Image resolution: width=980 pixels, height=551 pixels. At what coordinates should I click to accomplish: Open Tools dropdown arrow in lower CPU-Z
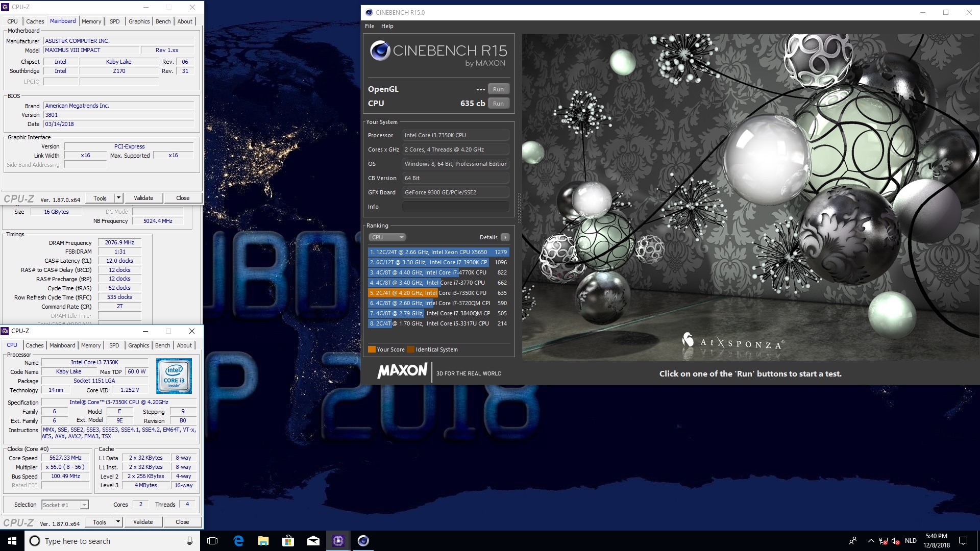coord(118,522)
